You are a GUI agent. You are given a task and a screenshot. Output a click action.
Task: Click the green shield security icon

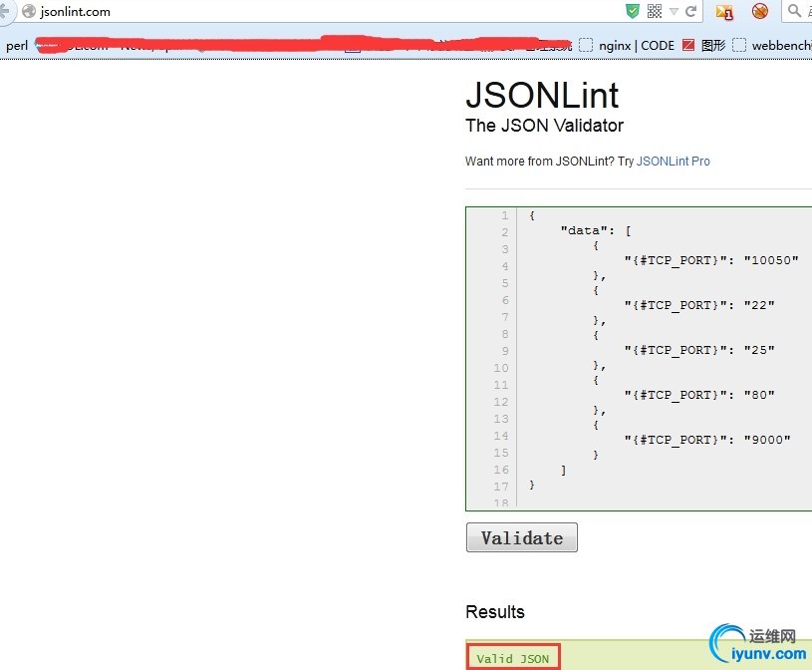[633, 11]
